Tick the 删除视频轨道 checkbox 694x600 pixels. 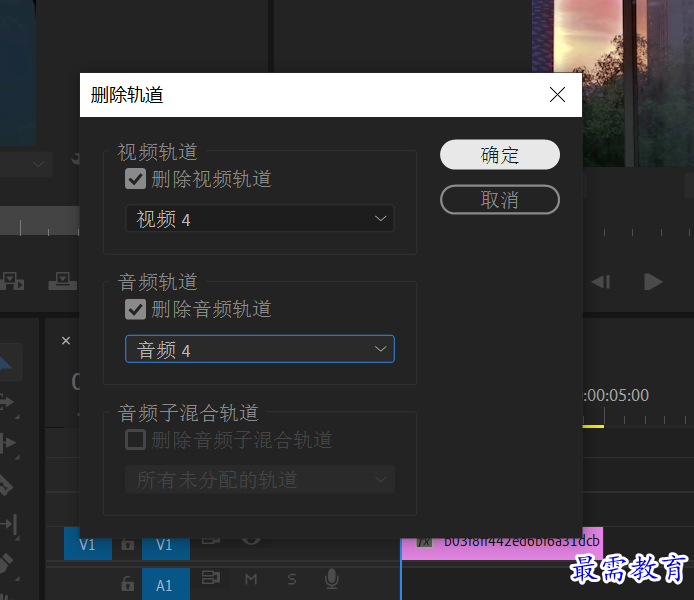click(135, 179)
